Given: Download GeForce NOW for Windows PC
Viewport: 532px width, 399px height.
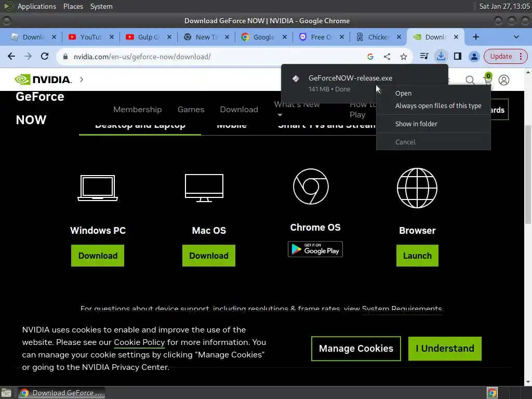Looking at the screenshot, I should 98,256.
